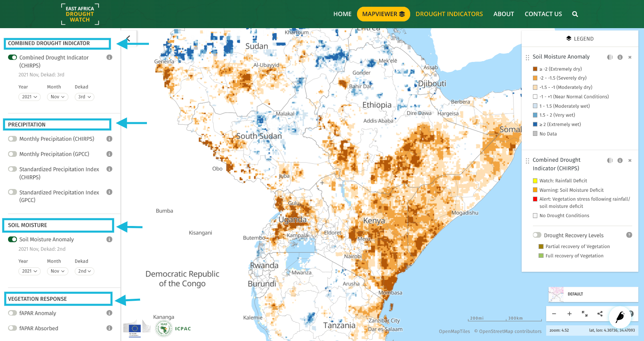Zoom in the map with plus button
644x341 pixels.
[x=569, y=314]
